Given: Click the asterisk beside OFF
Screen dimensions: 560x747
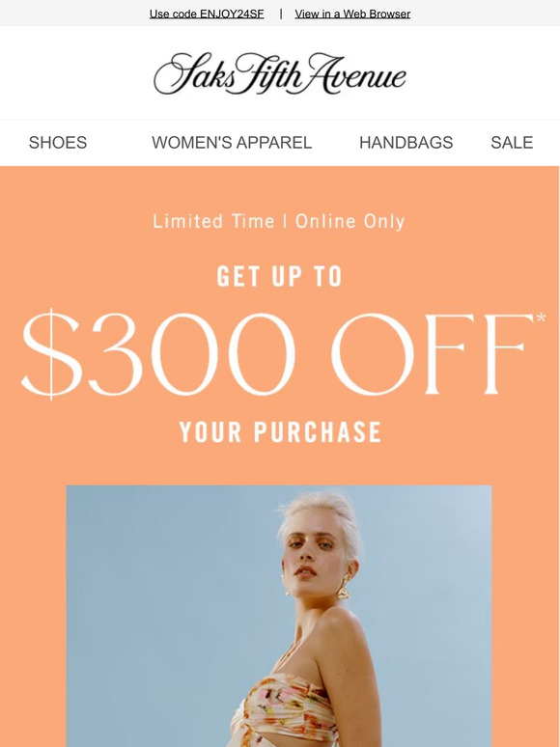Looking at the screenshot, I should click(541, 317).
